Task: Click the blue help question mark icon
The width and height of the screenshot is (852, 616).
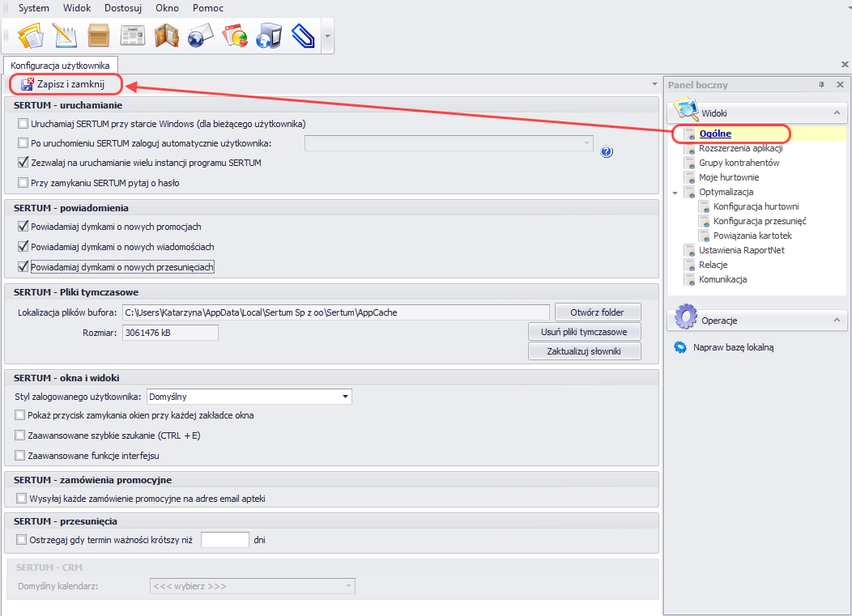Action: [x=606, y=151]
